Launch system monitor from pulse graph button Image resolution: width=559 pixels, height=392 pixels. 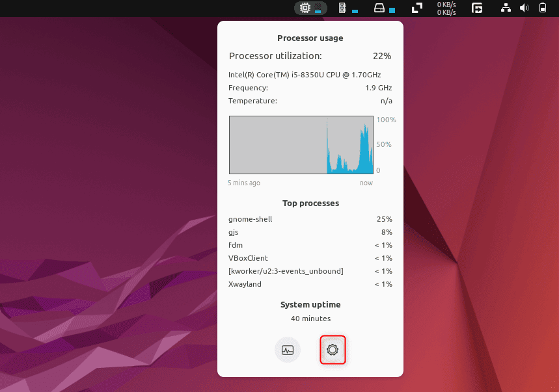click(x=288, y=350)
